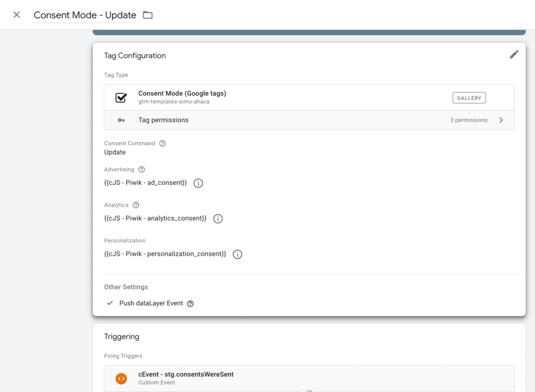This screenshot has width=535, height=392.
Task: Click the key icon for Tag permissions
Action: [121, 120]
